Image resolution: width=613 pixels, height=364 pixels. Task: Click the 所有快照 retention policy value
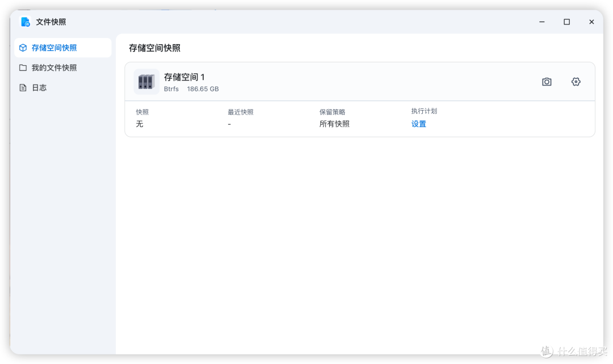tap(334, 124)
